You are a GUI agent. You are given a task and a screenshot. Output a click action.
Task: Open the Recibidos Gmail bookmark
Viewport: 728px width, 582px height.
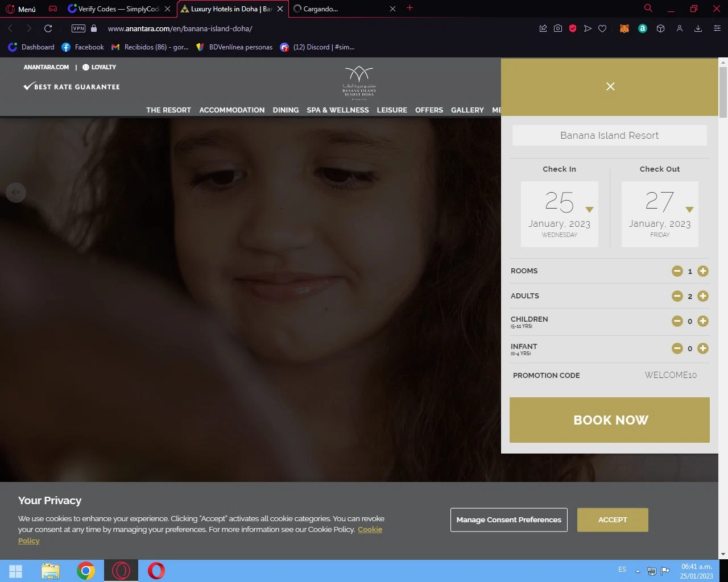(150, 47)
